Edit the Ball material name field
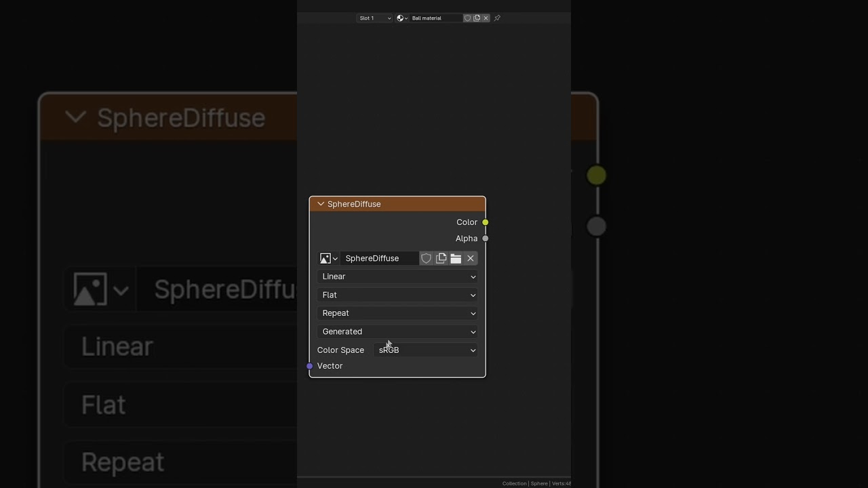The height and width of the screenshot is (488, 868). pos(436,18)
